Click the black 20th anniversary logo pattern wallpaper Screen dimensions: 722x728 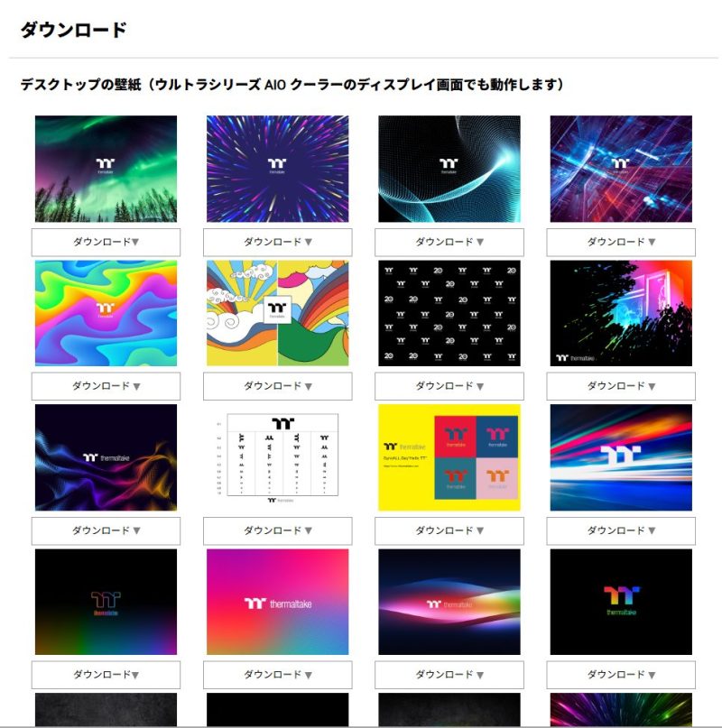click(449, 313)
